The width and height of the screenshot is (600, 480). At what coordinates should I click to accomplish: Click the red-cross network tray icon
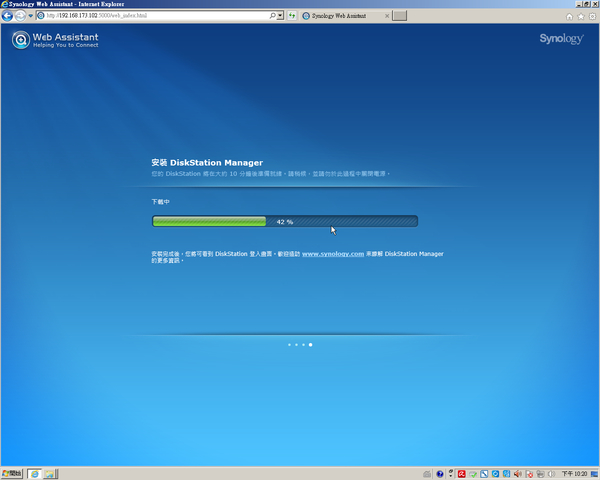click(529, 474)
